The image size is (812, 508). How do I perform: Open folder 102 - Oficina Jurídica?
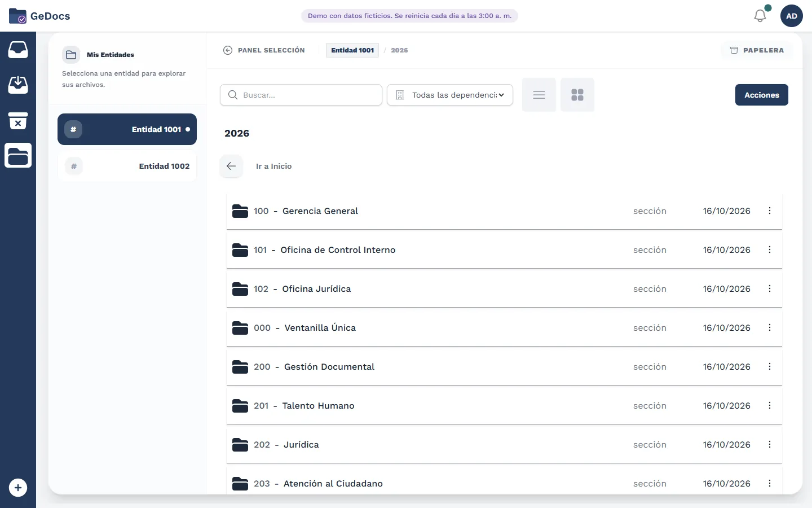tap(504, 288)
